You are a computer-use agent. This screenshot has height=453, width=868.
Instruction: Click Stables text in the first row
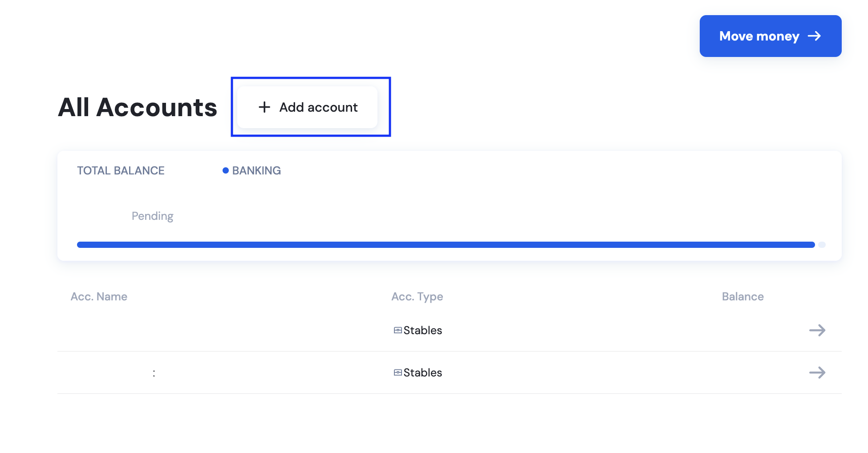tap(422, 330)
